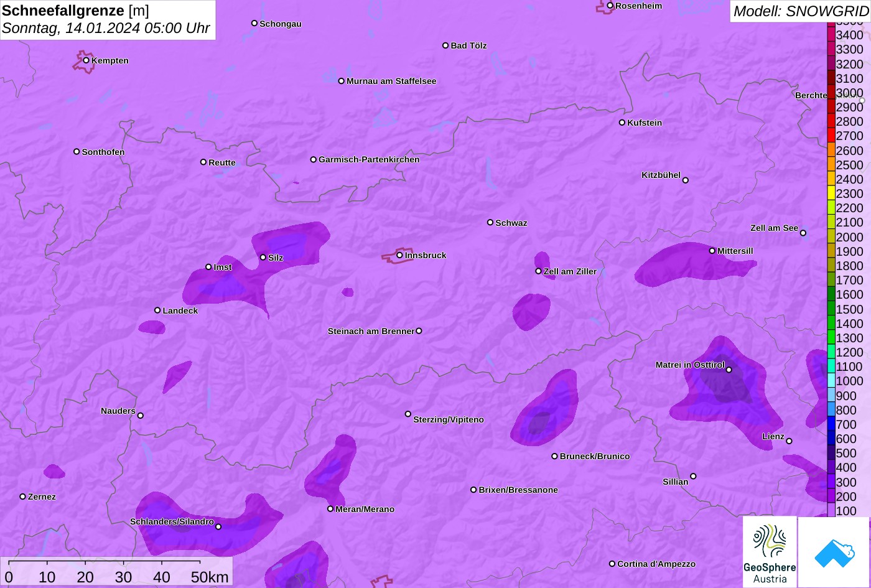Click the Garmisch-Partenkirchen location dot

[x=314, y=159]
